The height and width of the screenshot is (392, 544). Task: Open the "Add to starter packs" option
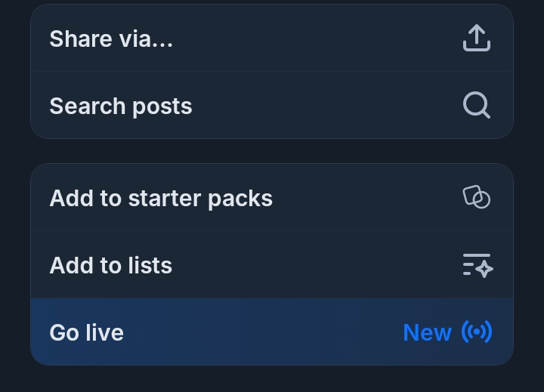click(272, 198)
